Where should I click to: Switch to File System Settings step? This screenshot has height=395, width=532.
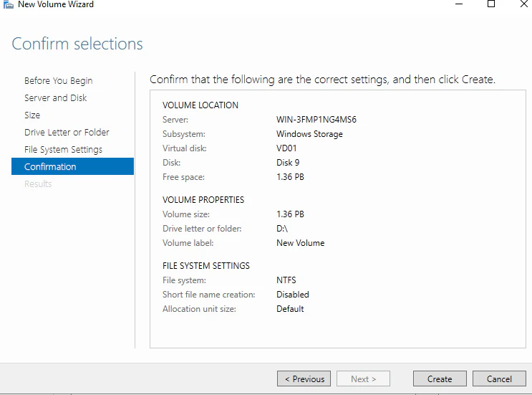63,149
